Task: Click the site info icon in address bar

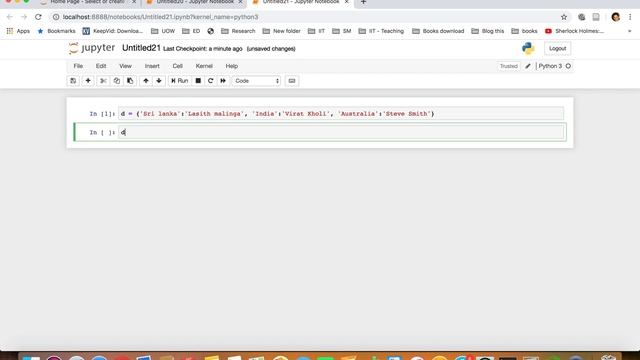Action: coord(56,17)
